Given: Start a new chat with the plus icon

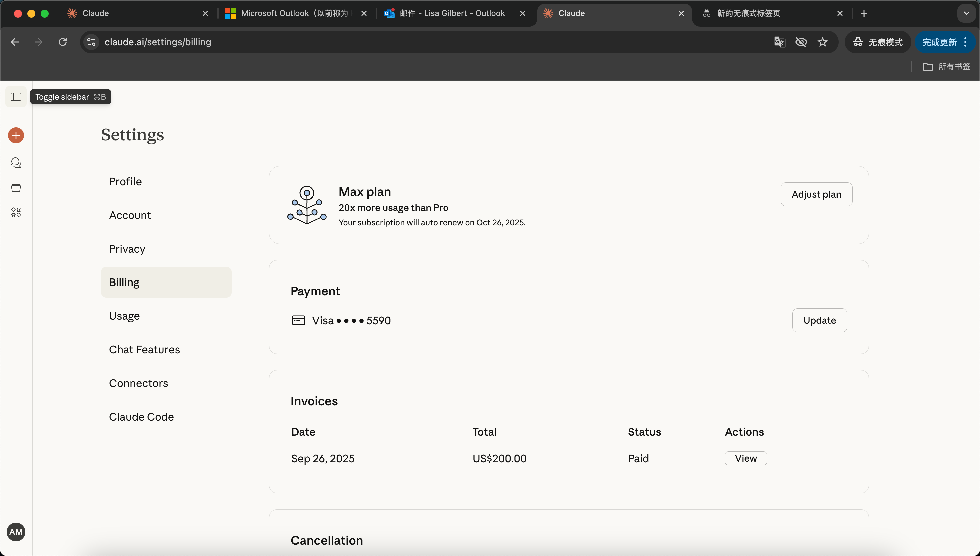Looking at the screenshot, I should (16, 135).
